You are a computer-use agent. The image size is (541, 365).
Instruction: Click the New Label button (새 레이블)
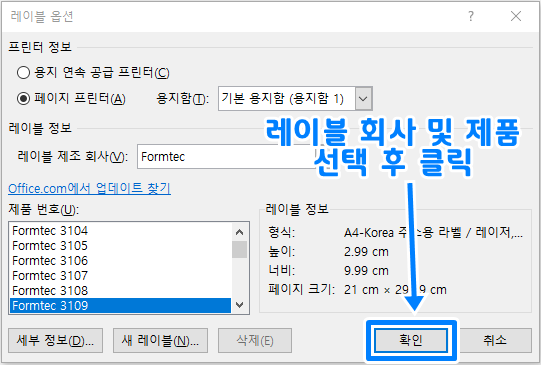tap(160, 341)
